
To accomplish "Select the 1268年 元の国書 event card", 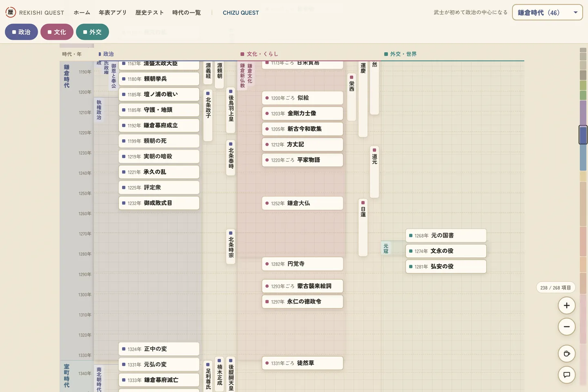I will click(x=446, y=235).
